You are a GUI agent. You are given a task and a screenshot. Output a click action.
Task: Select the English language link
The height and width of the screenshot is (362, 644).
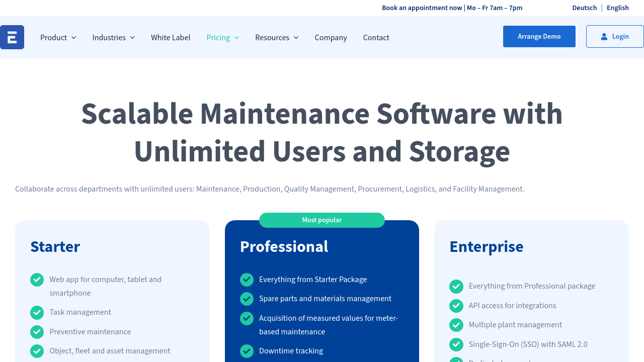point(617,8)
